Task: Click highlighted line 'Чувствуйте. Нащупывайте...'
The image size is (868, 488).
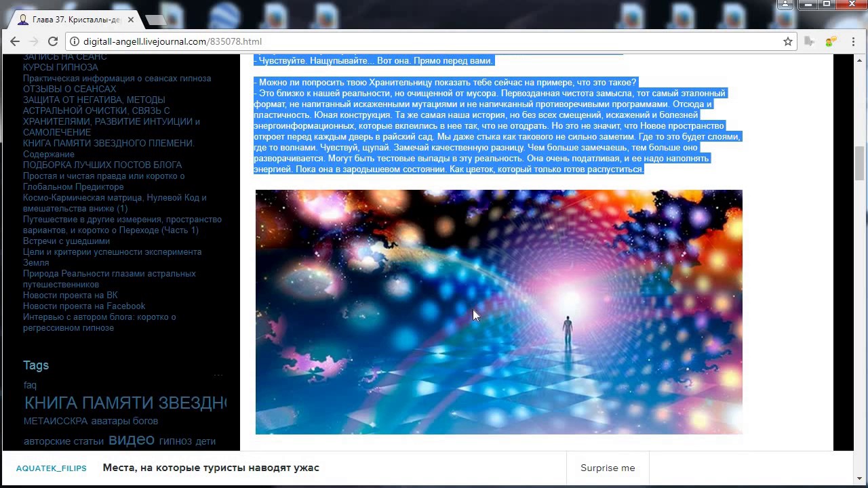Action: tap(373, 60)
